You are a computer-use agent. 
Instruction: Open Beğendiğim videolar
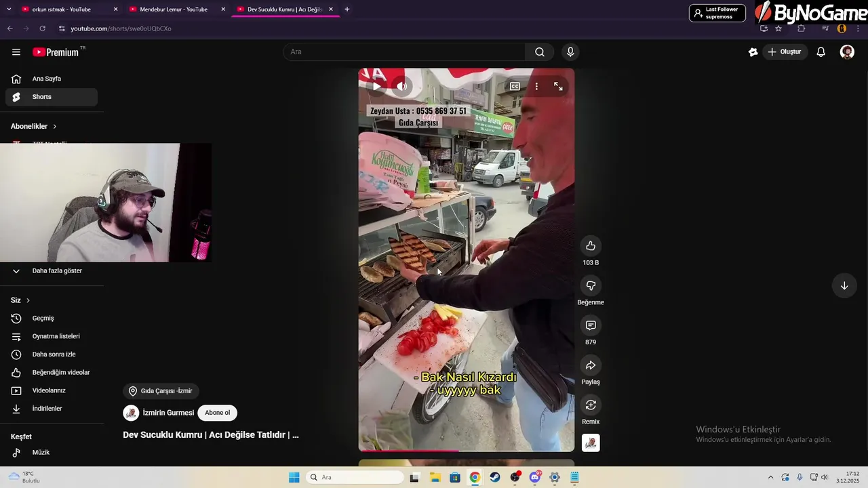[x=52, y=373]
